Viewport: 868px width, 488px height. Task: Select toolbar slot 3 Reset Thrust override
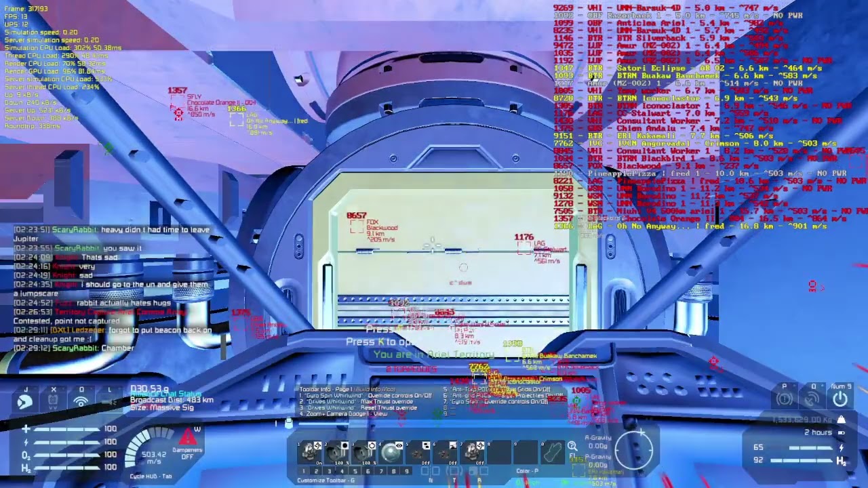tap(364, 452)
